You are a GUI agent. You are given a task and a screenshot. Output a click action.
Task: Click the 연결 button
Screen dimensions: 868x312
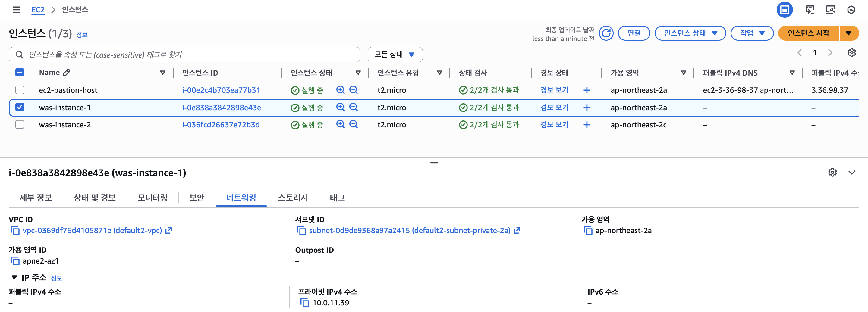click(634, 33)
